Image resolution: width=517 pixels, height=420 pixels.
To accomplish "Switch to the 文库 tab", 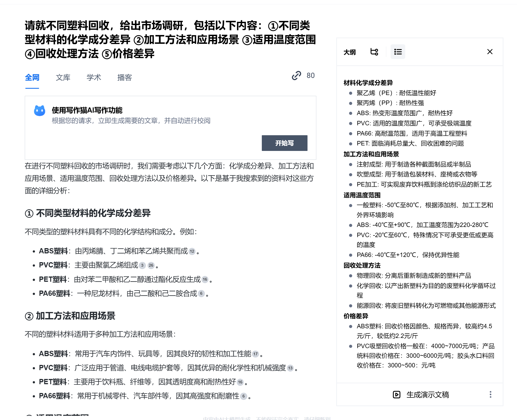I will 63,78.
